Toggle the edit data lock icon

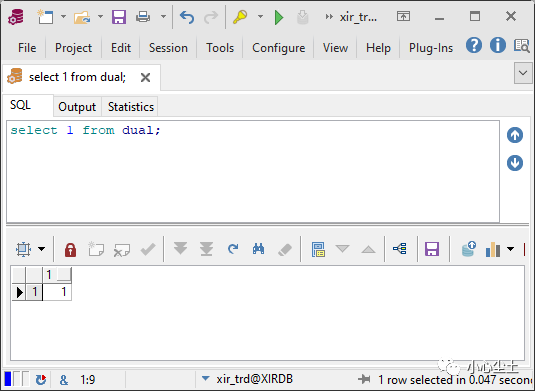70,249
